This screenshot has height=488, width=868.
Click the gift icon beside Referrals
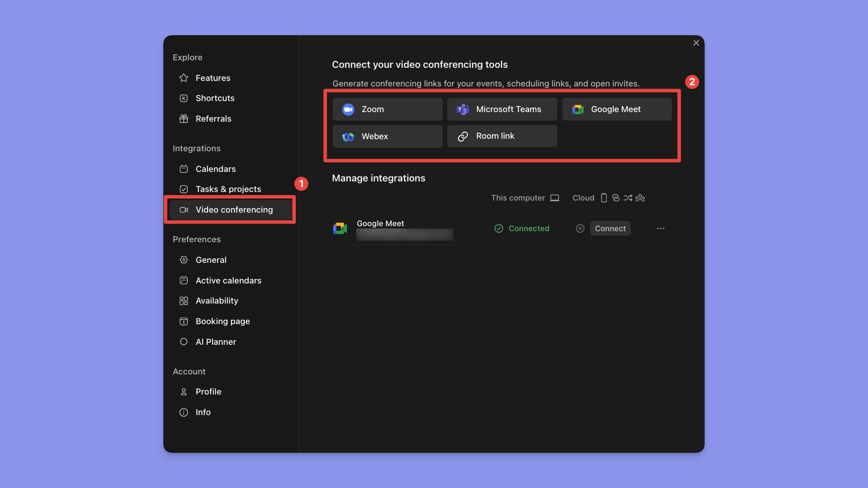tap(184, 119)
